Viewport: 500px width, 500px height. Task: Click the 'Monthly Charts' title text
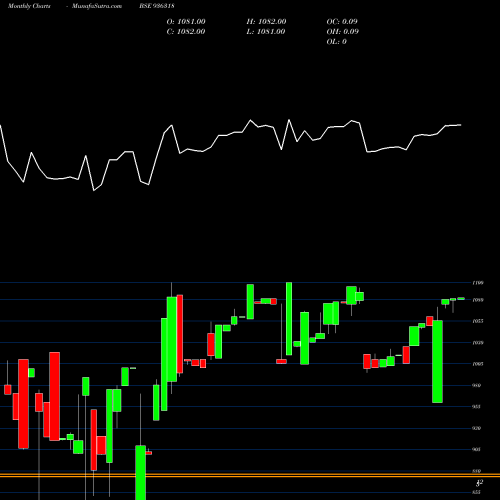click(x=29, y=6)
